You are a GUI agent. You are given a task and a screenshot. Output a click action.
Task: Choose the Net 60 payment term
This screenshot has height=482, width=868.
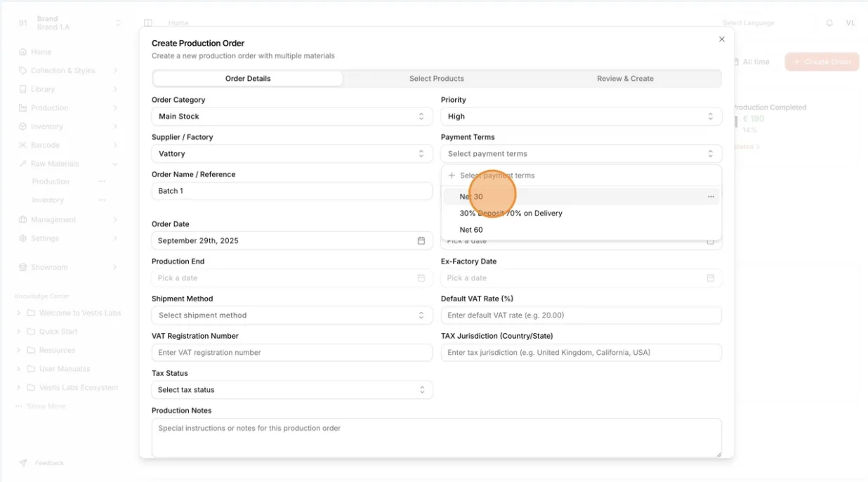[581, 230]
